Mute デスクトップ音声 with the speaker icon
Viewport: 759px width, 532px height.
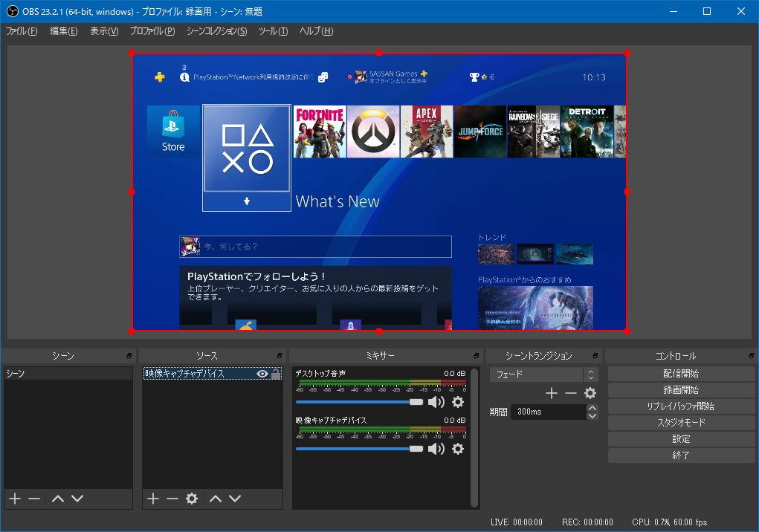point(436,402)
